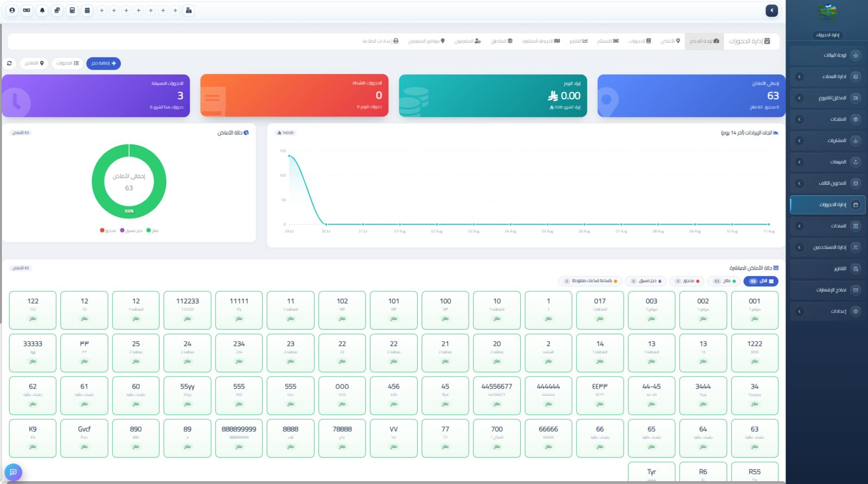The width and height of the screenshot is (868, 484).
Task: Open الخريطة المباشرة tab
Action: tap(541, 41)
